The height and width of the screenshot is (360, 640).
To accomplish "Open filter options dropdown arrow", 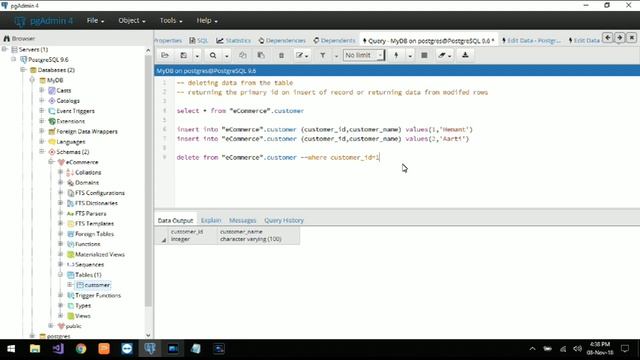I will pyautogui.click(x=336, y=55).
